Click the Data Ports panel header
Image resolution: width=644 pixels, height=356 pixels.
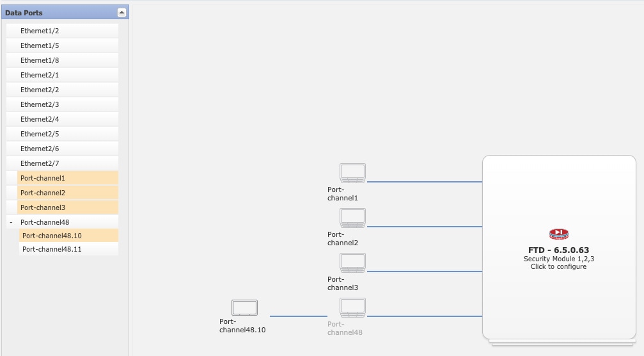pyautogui.click(x=65, y=12)
